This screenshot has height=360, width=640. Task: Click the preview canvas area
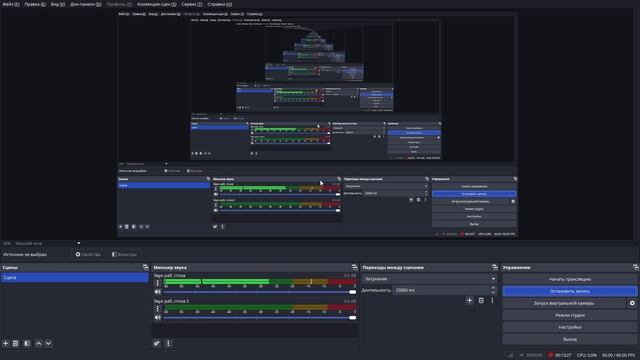[x=318, y=124]
